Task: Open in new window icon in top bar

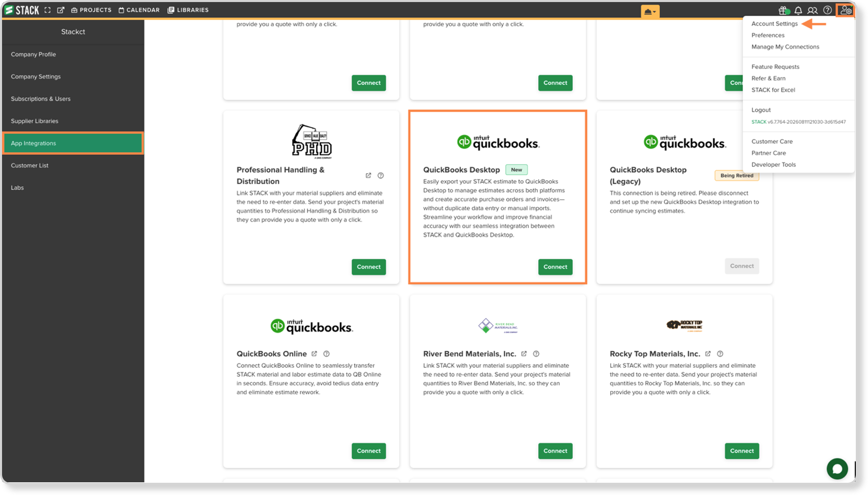Action: pos(61,10)
